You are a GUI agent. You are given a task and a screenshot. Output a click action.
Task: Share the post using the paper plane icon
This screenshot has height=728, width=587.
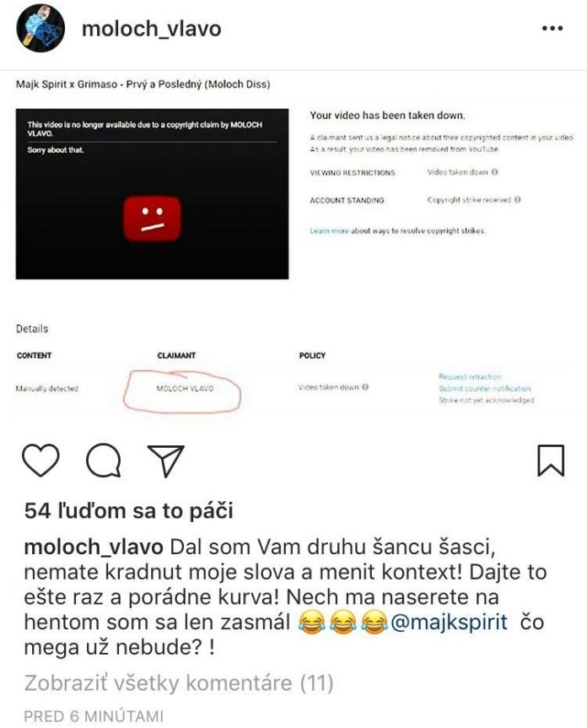click(x=165, y=460)
